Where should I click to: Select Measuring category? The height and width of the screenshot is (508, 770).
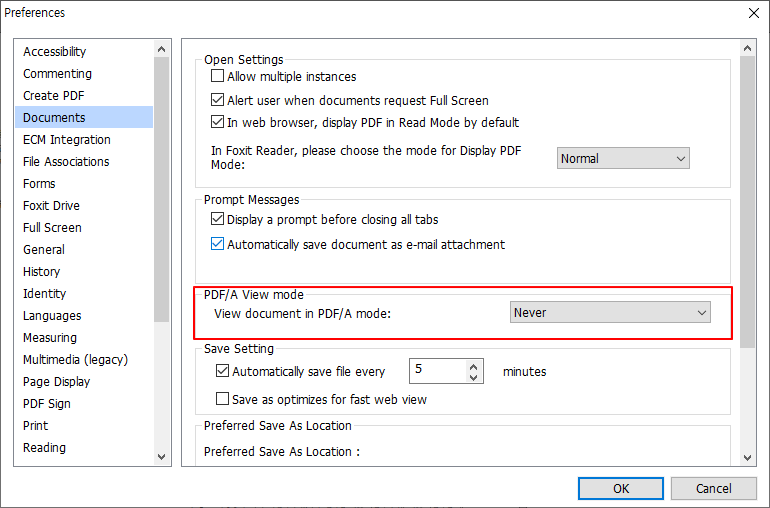[84, 338]
